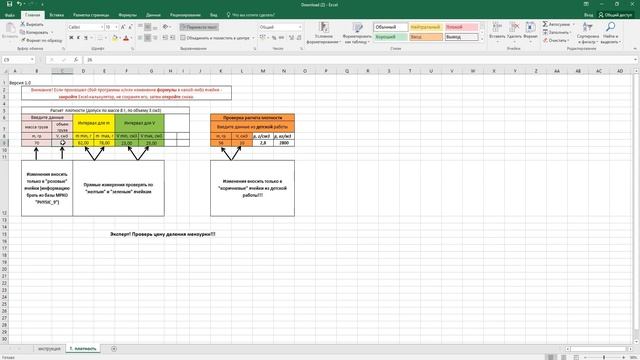
Task: Toggle align text left
Action: [140, 38]
